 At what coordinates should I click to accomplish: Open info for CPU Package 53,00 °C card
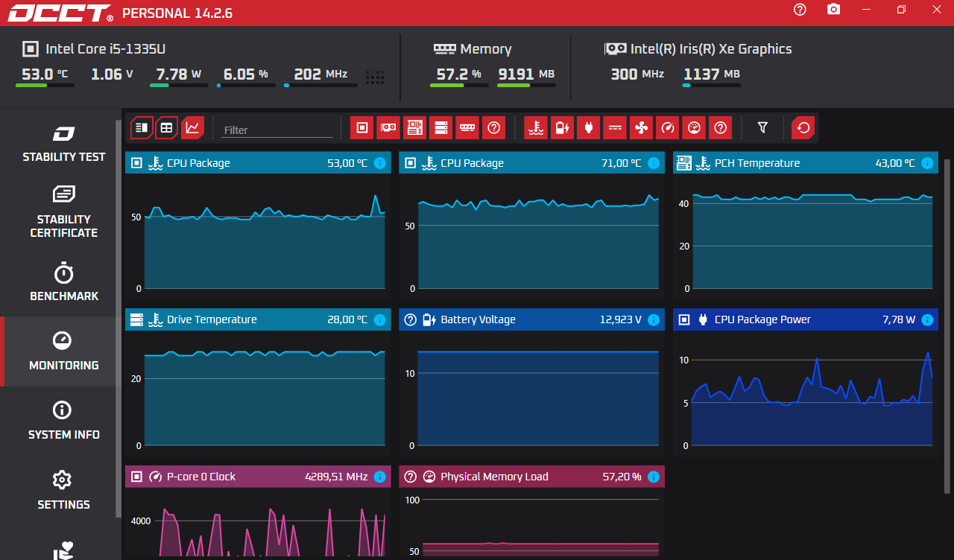coord(380,163)
